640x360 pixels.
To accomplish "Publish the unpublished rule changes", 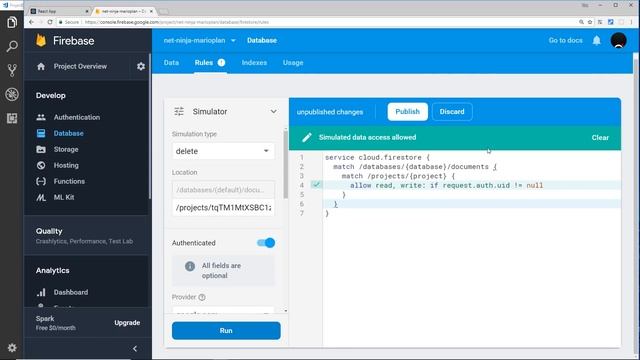I will [407, 111].
